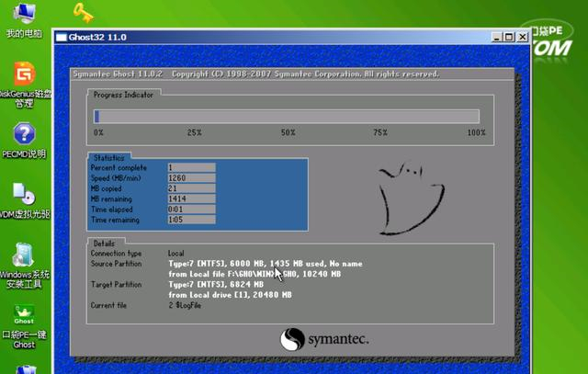Click the Source Partition details text
This screenshot has width=588, height=374.
[266, 263]
